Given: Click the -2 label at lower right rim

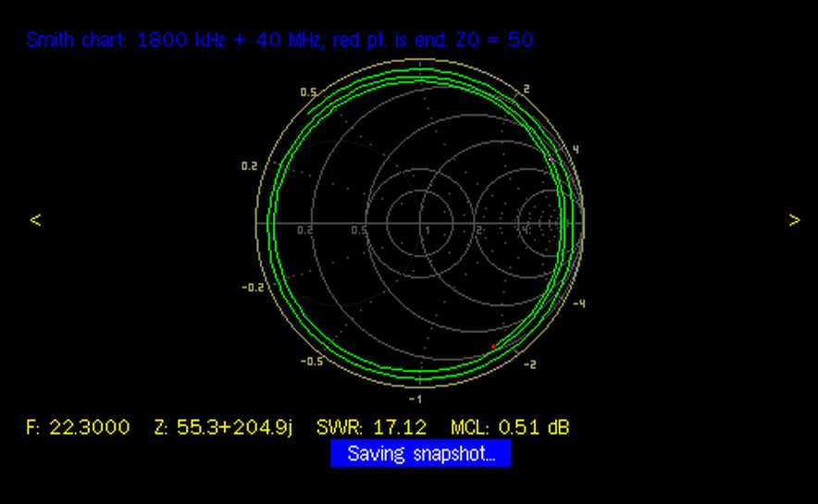Looking at the screenshot, I should click(x=529, y=364).
